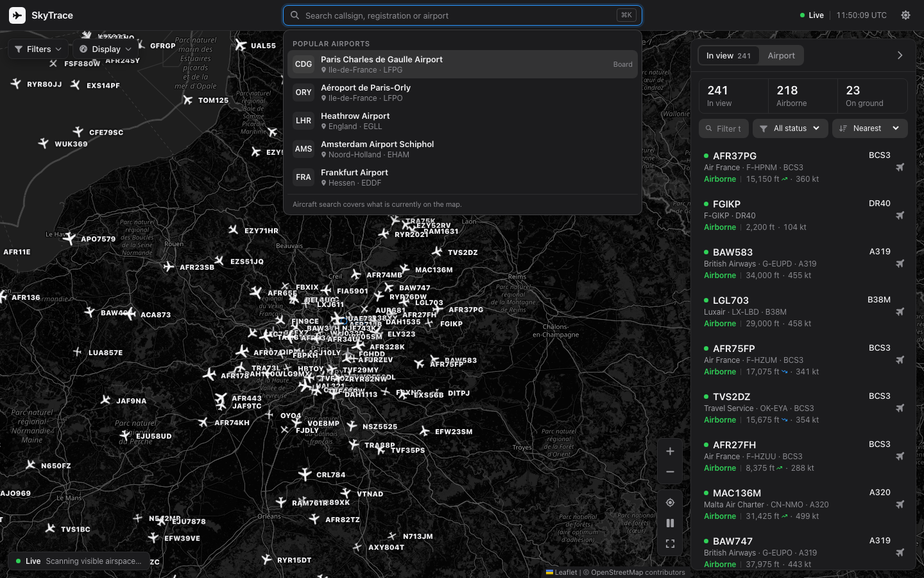Select the TOM125 aircraft on the map
The image size is (924, 578).
pyautogui.click(x=187, y=100)
